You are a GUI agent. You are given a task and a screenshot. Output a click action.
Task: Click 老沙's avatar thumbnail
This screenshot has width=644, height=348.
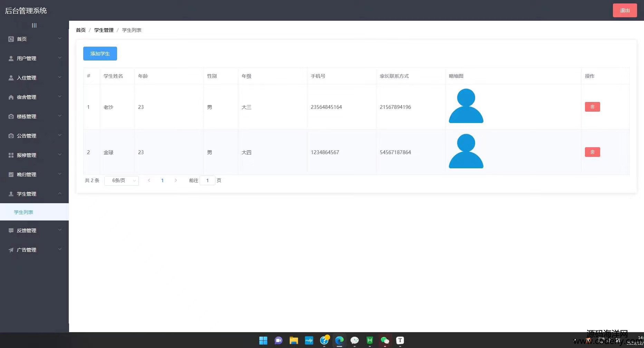click(x=466, y=106)
